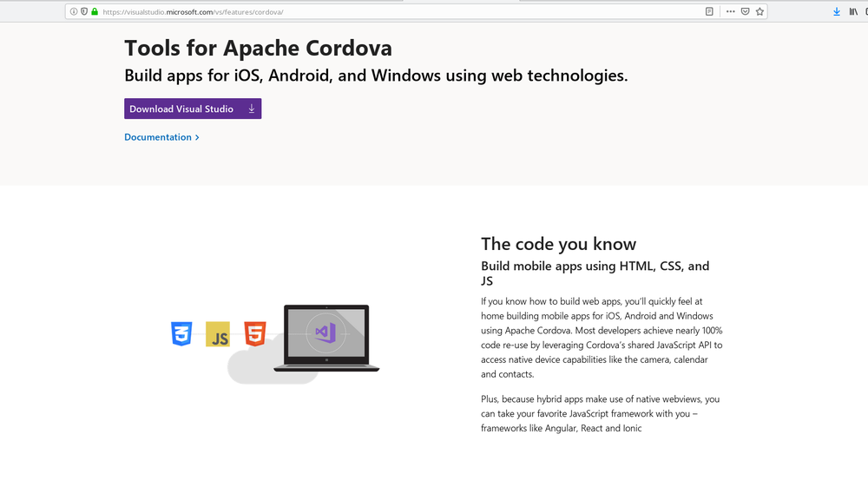The image size is (868, 487).
Task: Select the URL in the address bar
Action: (193, 11)
